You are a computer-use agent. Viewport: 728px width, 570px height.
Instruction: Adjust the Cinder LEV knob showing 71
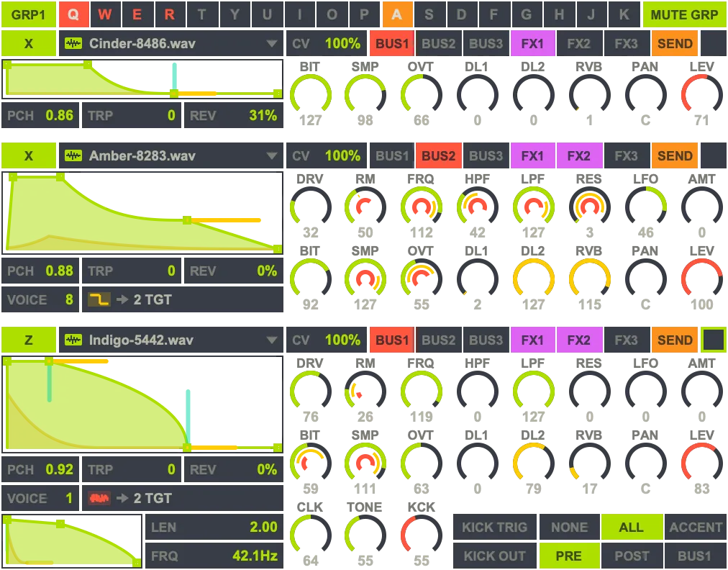click(x=701, y=95)
